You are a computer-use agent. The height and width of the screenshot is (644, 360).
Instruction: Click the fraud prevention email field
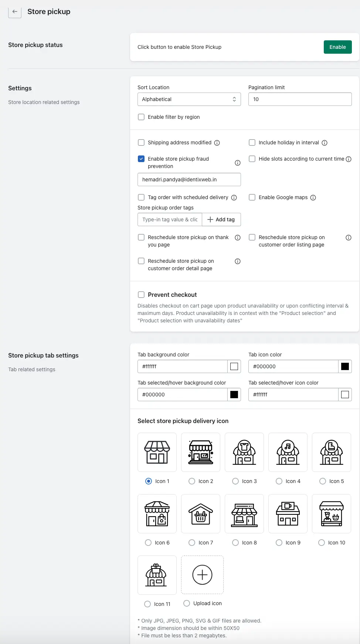coord(189,180)
